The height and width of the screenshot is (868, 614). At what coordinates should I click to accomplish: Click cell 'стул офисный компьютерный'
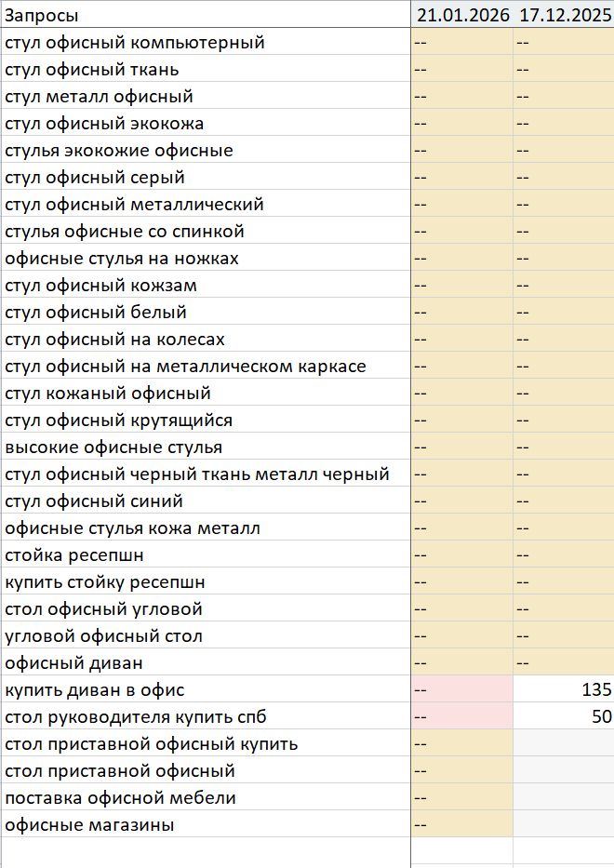[206, 42]
